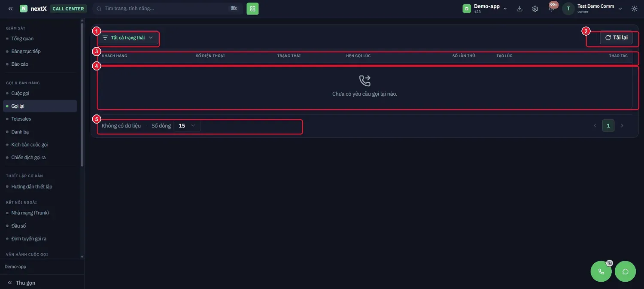Open the Số dòng 15 rows dropdown
This screenshot has height=289, width=644.
(x=187, y=126)
